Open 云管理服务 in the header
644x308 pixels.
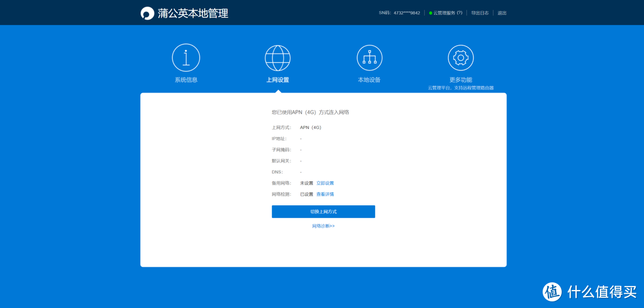(444, 13)
